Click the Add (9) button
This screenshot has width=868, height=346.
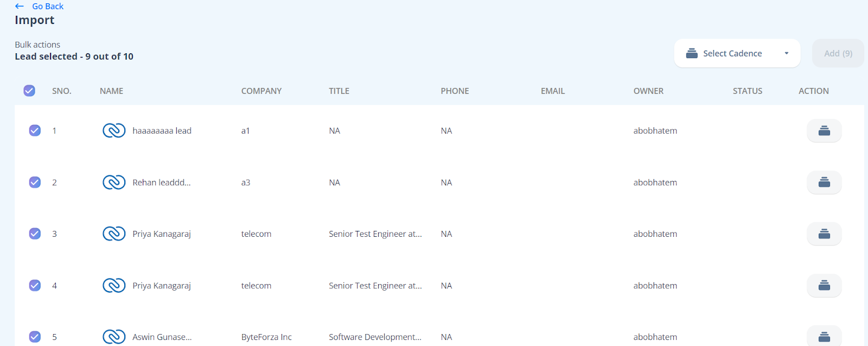click(x=838, y=53)
